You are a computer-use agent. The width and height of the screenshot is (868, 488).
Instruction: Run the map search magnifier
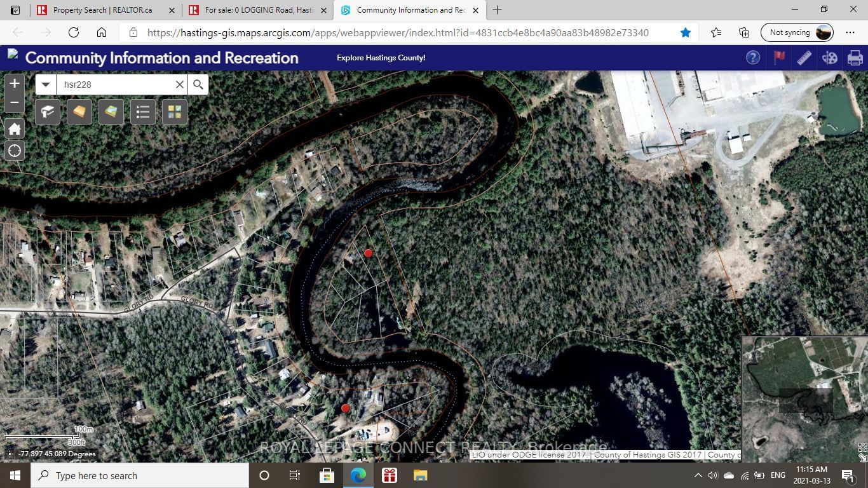[x=198, y=85]
